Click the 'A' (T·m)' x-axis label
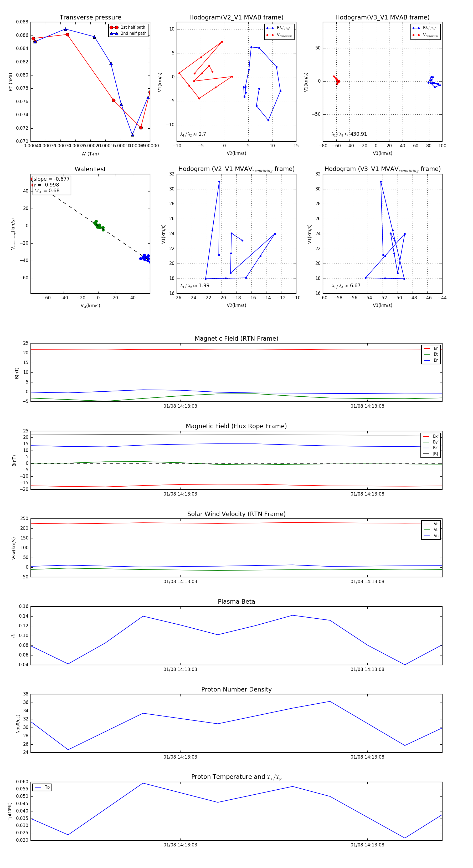The width and height of the screenshot is (473, 868). coord(90,154)
